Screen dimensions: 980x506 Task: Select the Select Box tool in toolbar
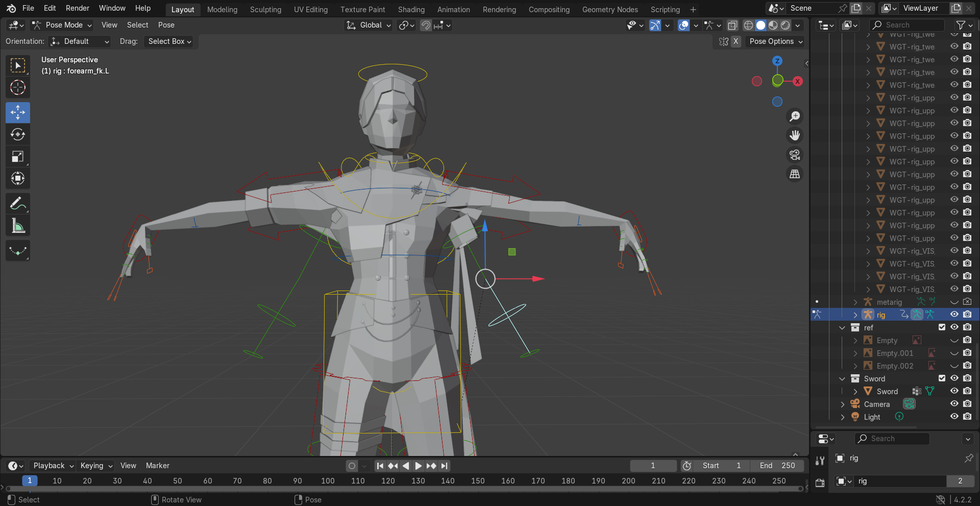coord(18,65)
